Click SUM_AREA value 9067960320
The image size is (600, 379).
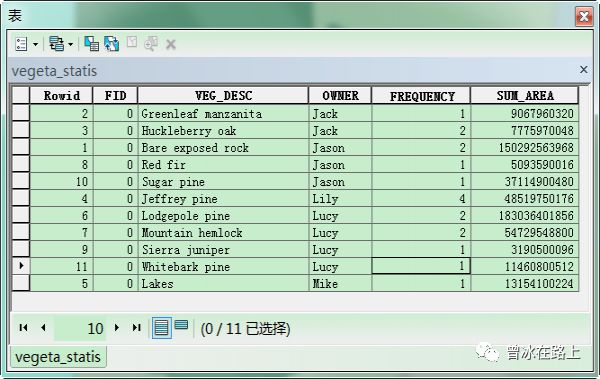(525, 113)
